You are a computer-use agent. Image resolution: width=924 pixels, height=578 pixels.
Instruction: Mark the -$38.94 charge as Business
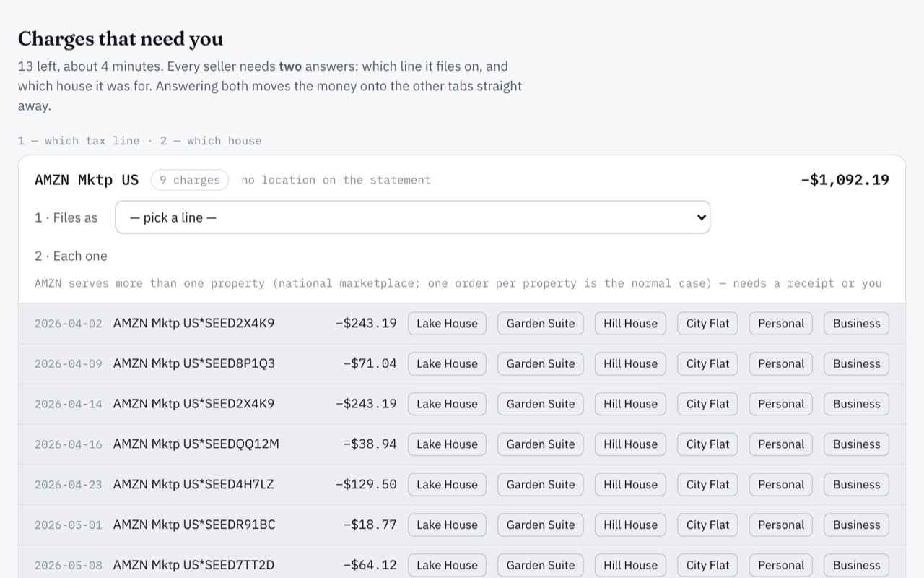click(856, 444)
